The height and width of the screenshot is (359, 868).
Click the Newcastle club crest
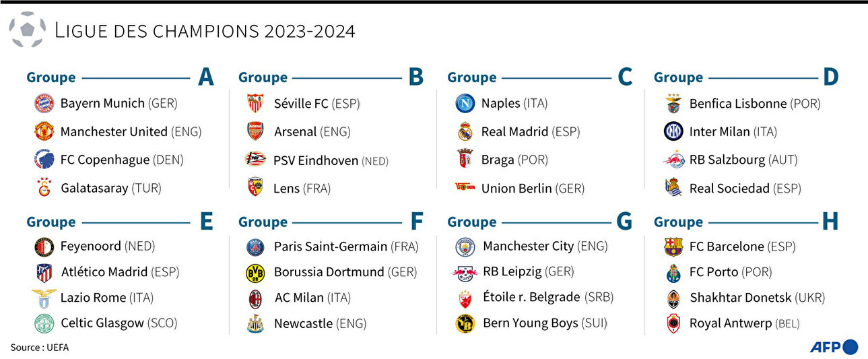(255, 324)
